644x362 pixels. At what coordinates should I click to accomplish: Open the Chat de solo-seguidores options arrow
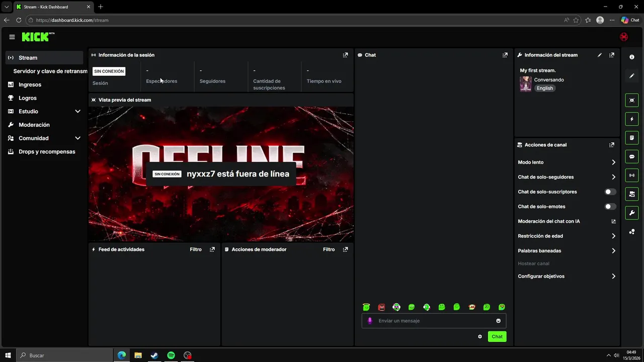pyautogui.click(x=613, y=177)
